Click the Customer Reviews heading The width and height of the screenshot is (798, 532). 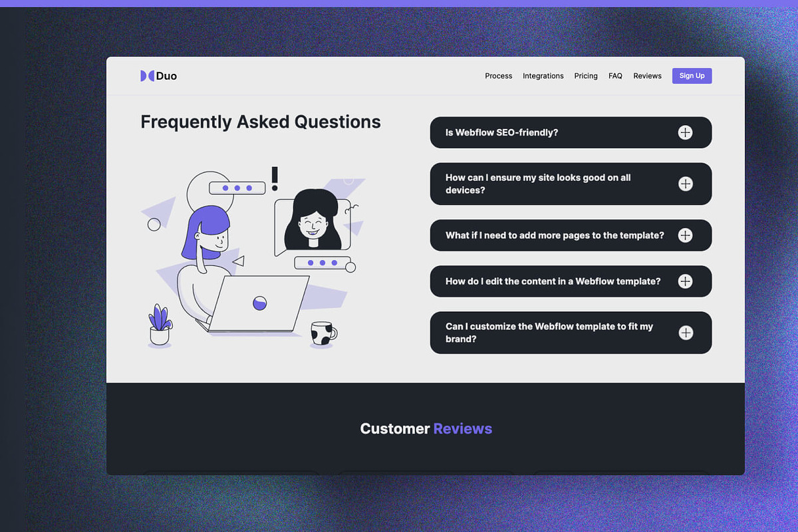(426, 429)
